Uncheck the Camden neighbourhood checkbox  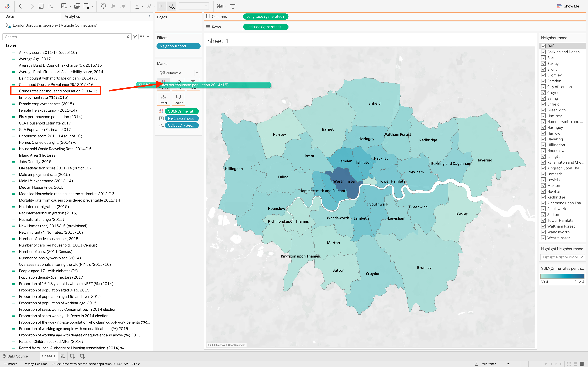[544, 81]
